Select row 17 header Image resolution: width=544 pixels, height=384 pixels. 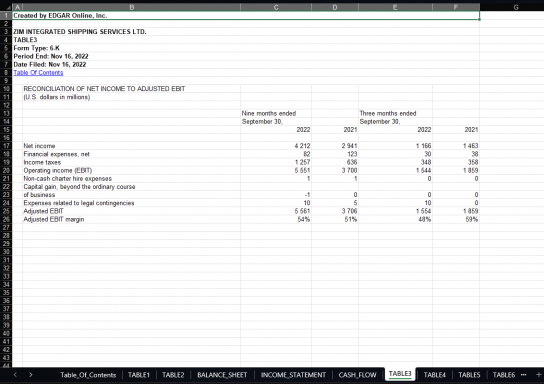tap(6, 146)
